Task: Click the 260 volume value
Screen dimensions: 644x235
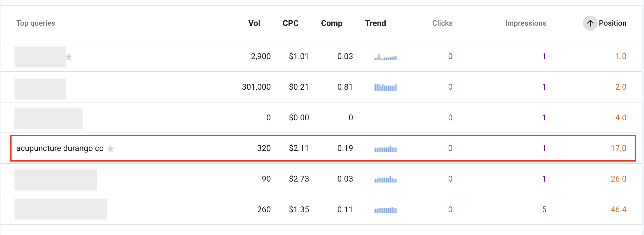Action: [264, 209]
